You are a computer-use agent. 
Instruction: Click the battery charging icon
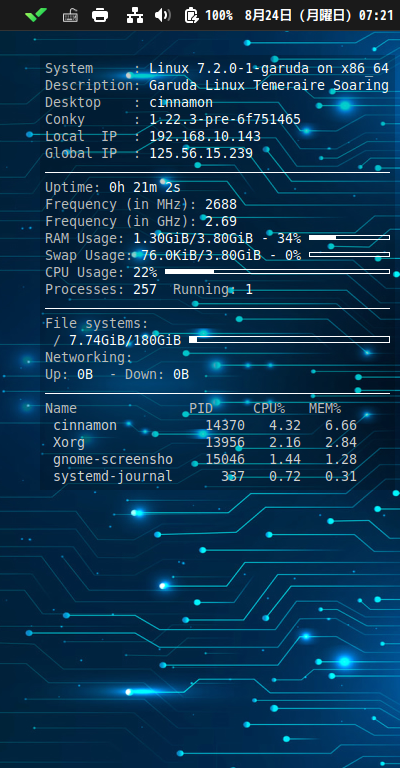[191, 16]
